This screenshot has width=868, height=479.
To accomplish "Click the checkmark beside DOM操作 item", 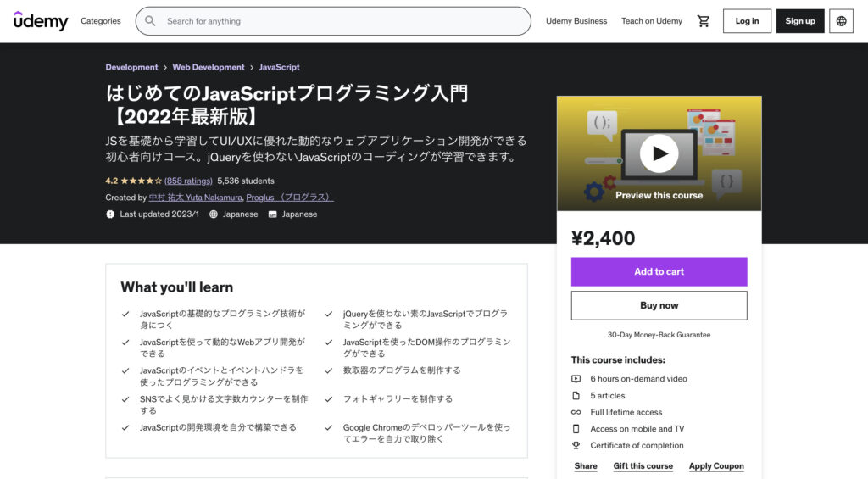I will click(329, 343).
